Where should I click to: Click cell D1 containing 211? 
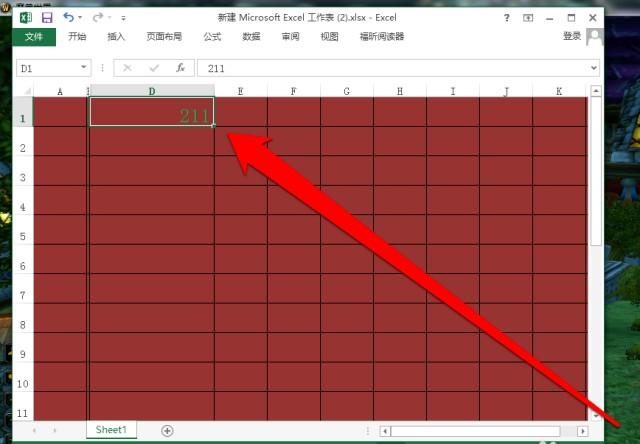pos(152,111)
